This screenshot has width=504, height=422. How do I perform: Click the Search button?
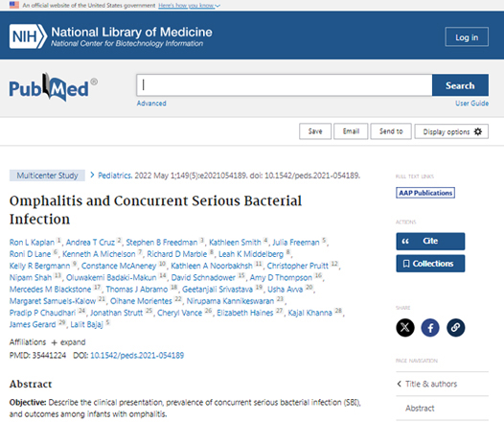[460, 85]
